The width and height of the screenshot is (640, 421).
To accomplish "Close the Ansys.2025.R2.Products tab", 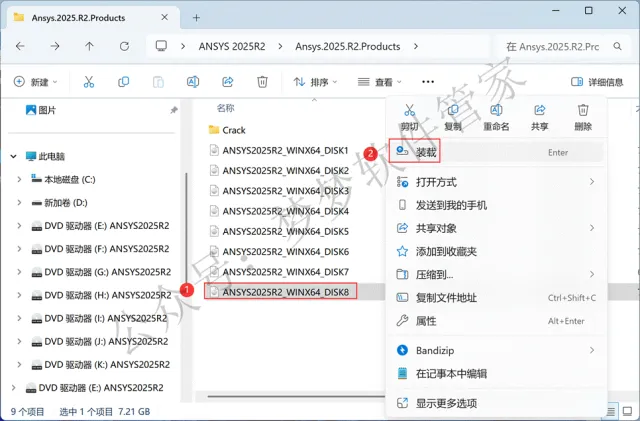I will (x=164, y=17).
